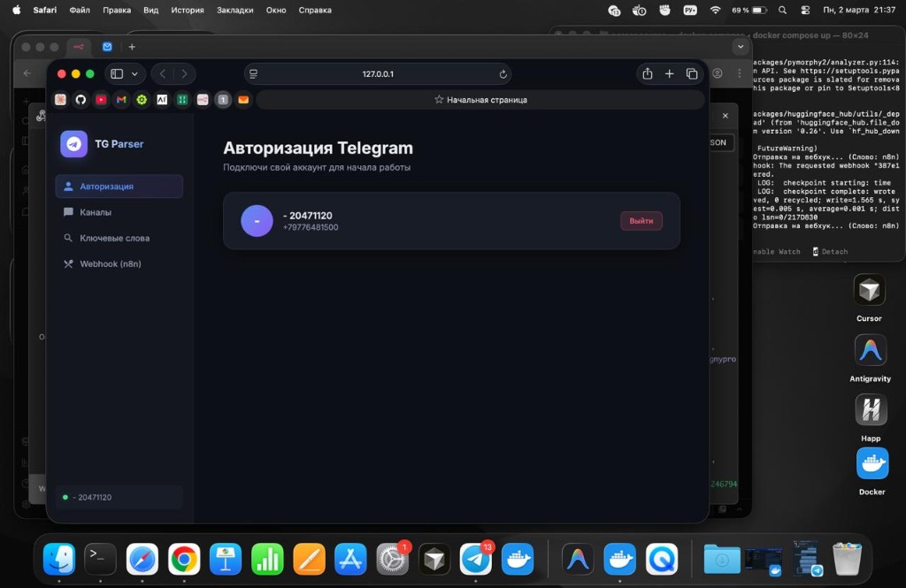Open the Файл menu
Image resolution: width=906 pixels, height=588 pixels.
pyautogui.click(x=80, y=10)
